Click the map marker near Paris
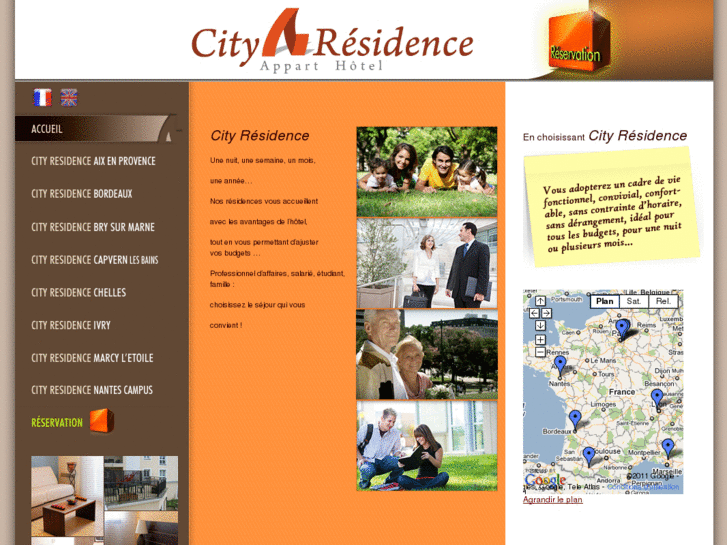The image size is (727, 545). [x=623, y=328]
